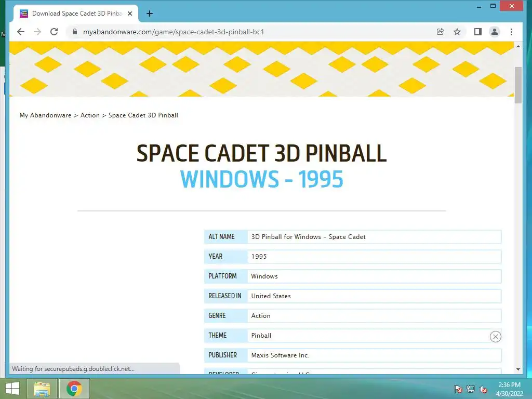Select the Download Space Cadet 3D Pinball tab

click(x=76, y=14)
